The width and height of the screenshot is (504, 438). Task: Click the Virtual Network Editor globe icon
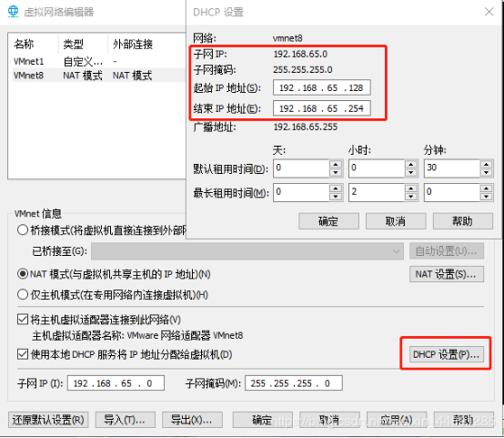[x=13, y=12]
